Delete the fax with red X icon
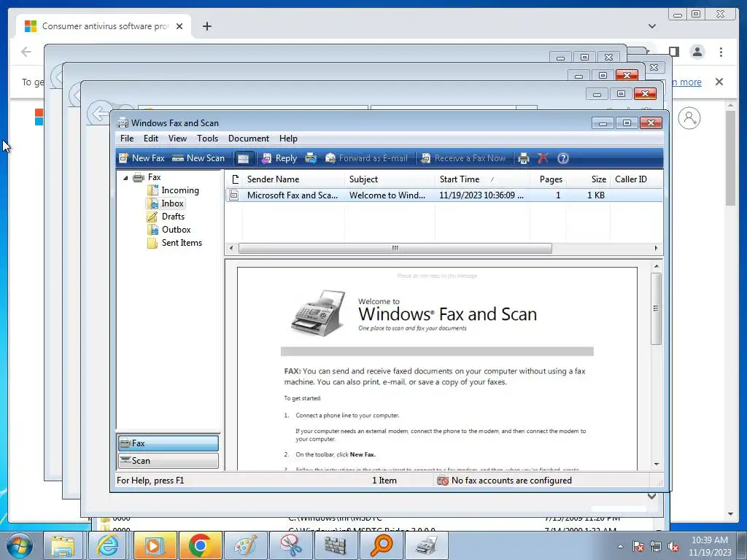This screenshot has width=747, height=560. (x=543, y=158)
